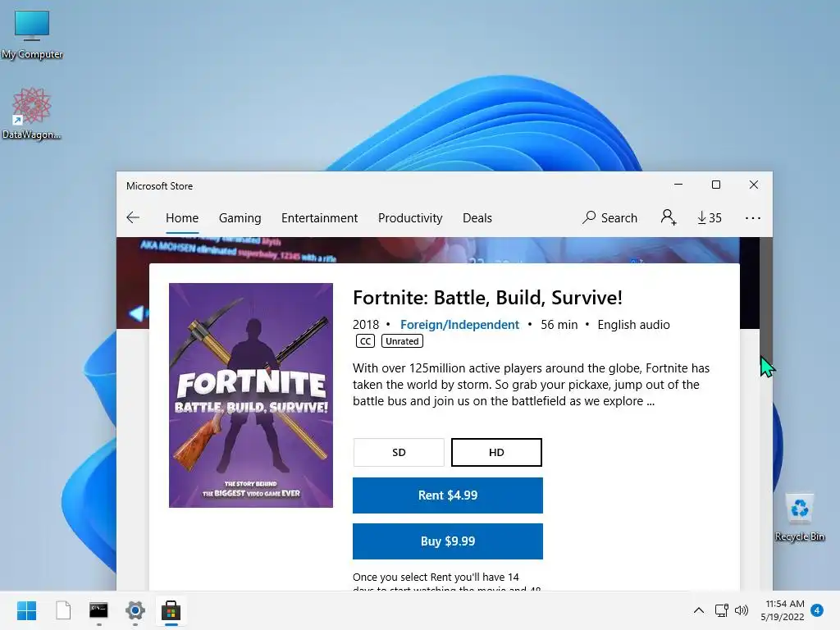The height and width of the screenshot is (630, 840).
Task: Switch to the Deals tab
Action: [477, 218]
